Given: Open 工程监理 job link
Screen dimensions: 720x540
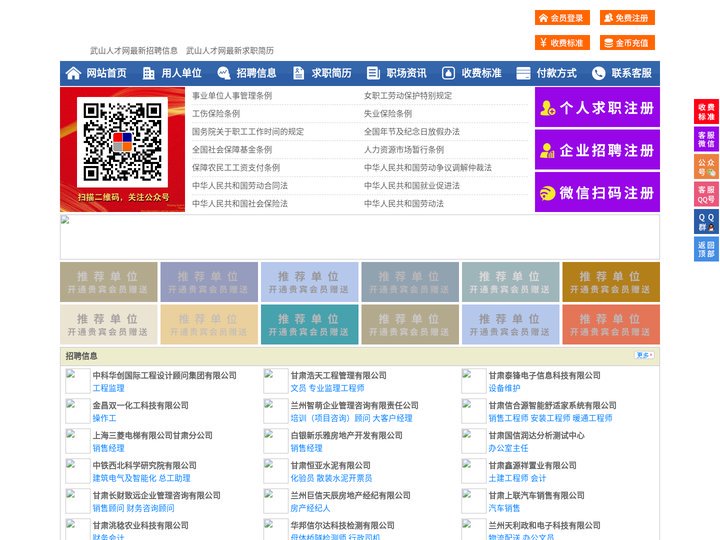Looking at the screenshot, I should point(108,388).
